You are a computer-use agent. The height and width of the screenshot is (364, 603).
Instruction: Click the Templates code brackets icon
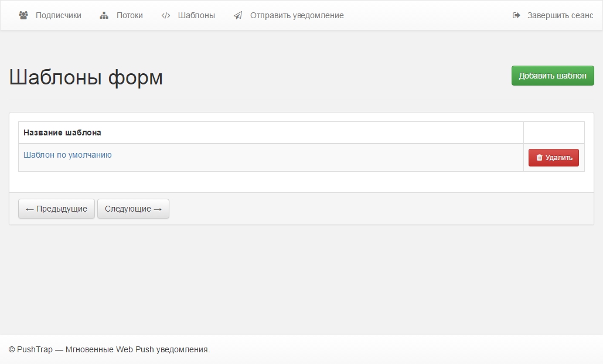(166, 15)
